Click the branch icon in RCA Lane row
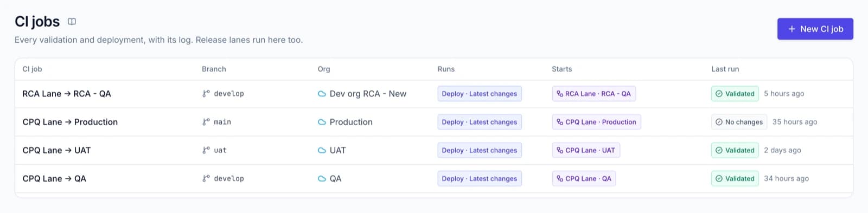This screenshot has width=868, height=213. tap(206, 94)
